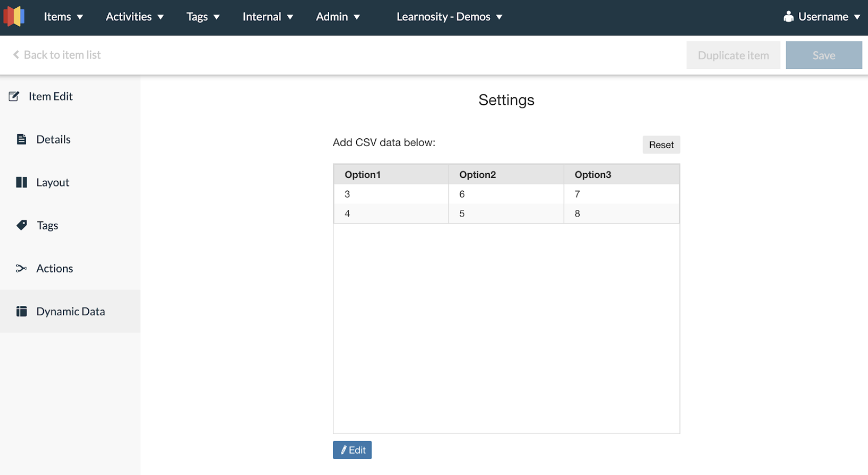Open the Tags menu in top navigation
The height and width of the screenshot is (475, 868).
(202, 17)
